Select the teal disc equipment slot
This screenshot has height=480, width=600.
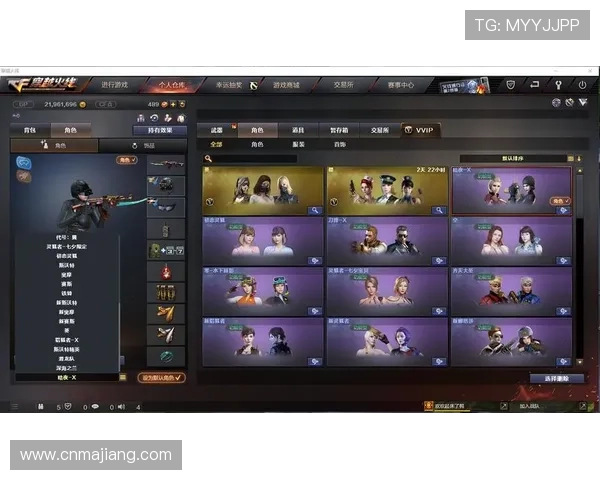tap(166, 357)
